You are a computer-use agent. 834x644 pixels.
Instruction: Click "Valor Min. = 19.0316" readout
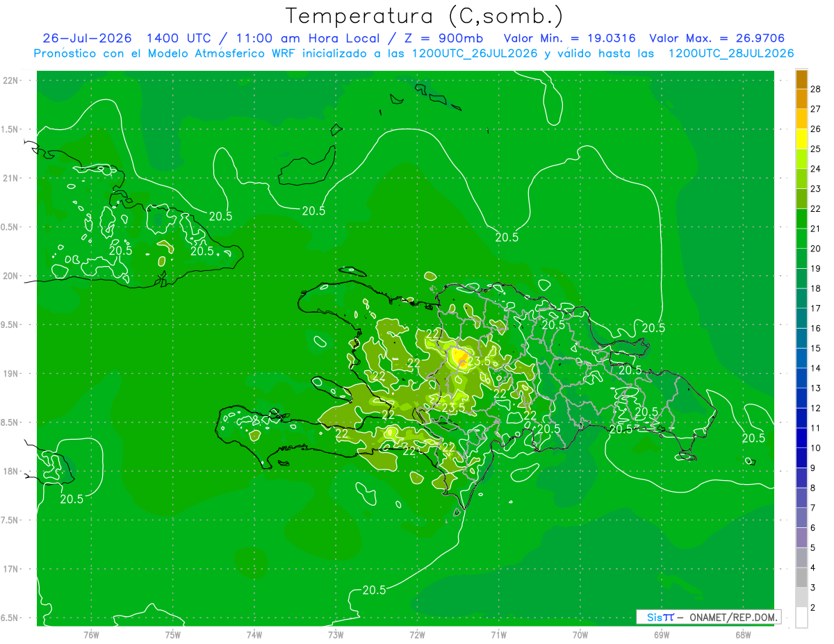click(x=569, y=38)
